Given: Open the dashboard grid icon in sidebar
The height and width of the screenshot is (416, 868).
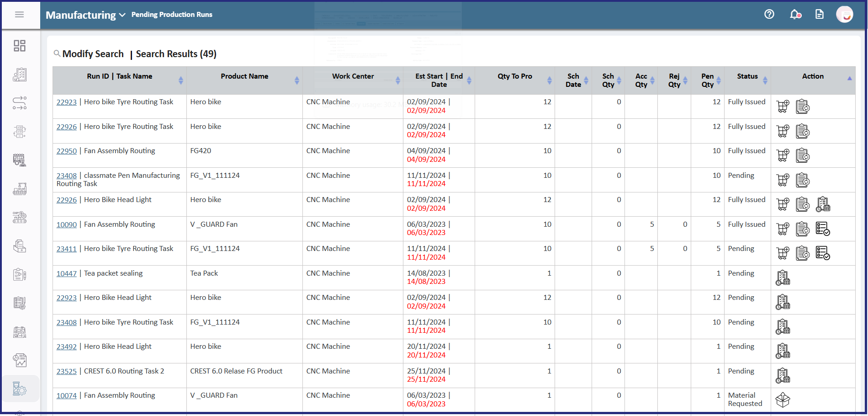Looking at the screenshot, I should pos(20,46).
